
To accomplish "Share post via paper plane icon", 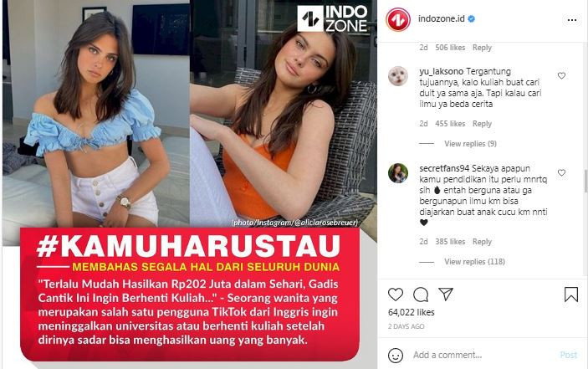I will (446, 295).
